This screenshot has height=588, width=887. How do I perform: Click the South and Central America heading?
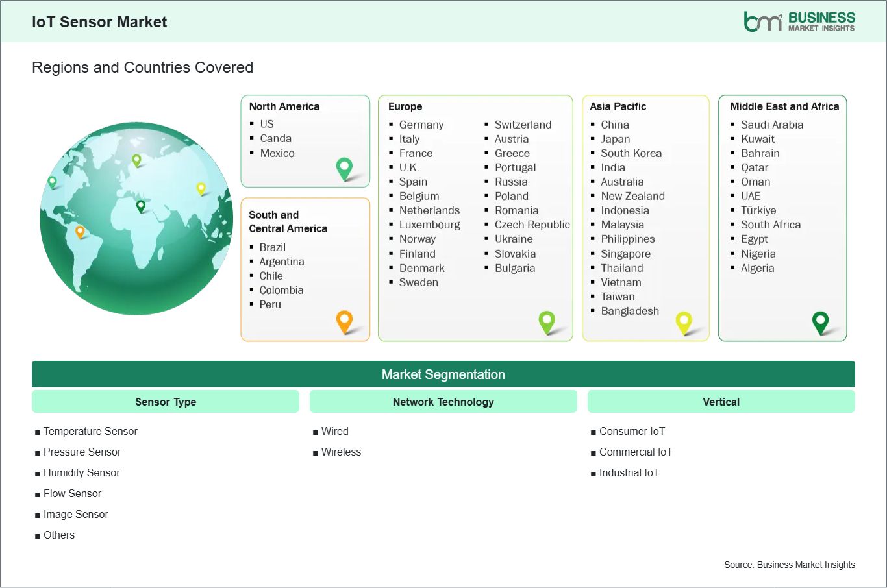pos(288,221)
